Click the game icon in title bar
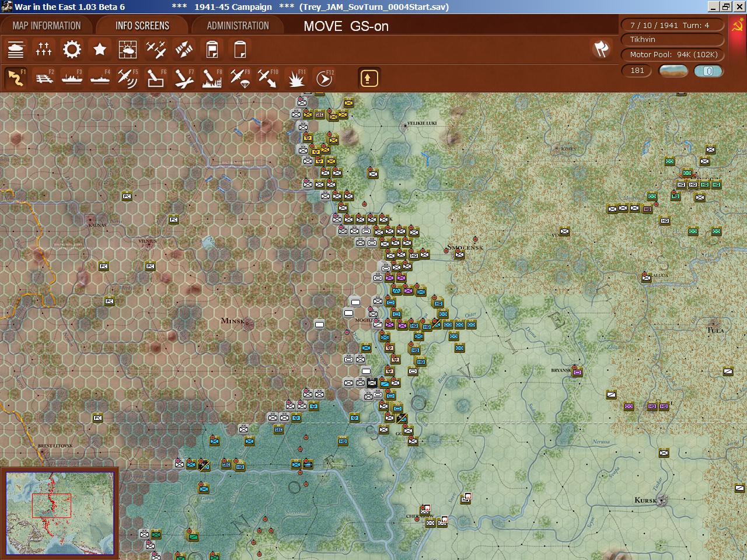The height and width of the screenshot is (560, 747). 7,6
